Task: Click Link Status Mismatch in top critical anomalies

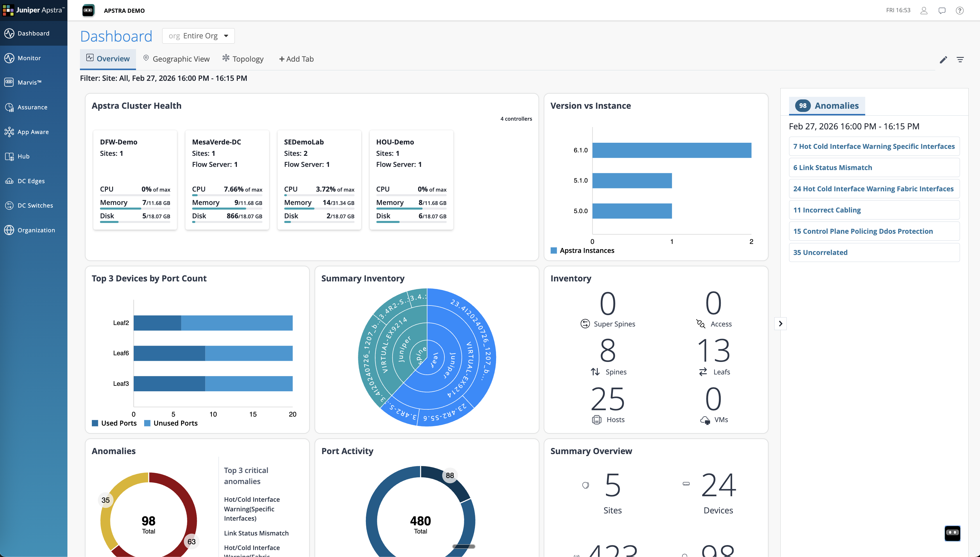Action: (x=256, y=533)
